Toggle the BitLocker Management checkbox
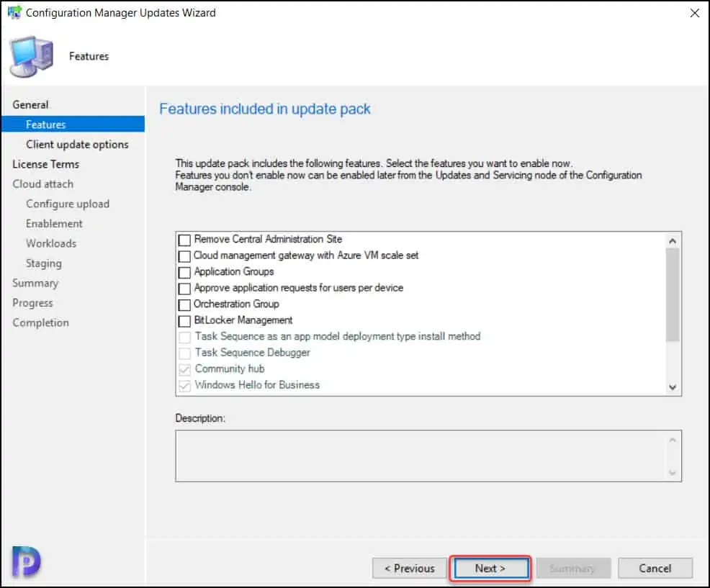 tap(184, 321)
